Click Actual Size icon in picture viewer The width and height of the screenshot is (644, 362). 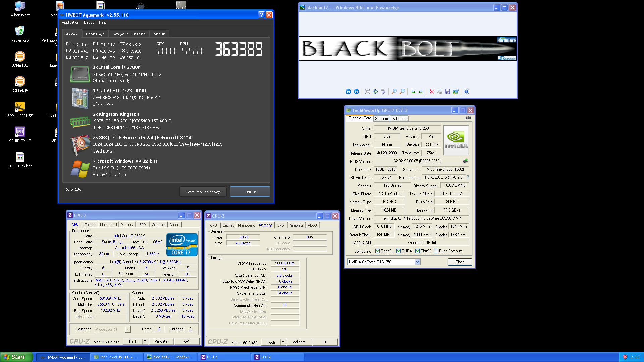tap(375, 92)
